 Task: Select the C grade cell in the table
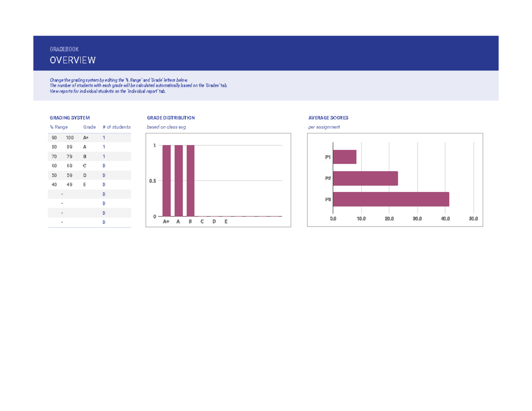tap(85, 166)
